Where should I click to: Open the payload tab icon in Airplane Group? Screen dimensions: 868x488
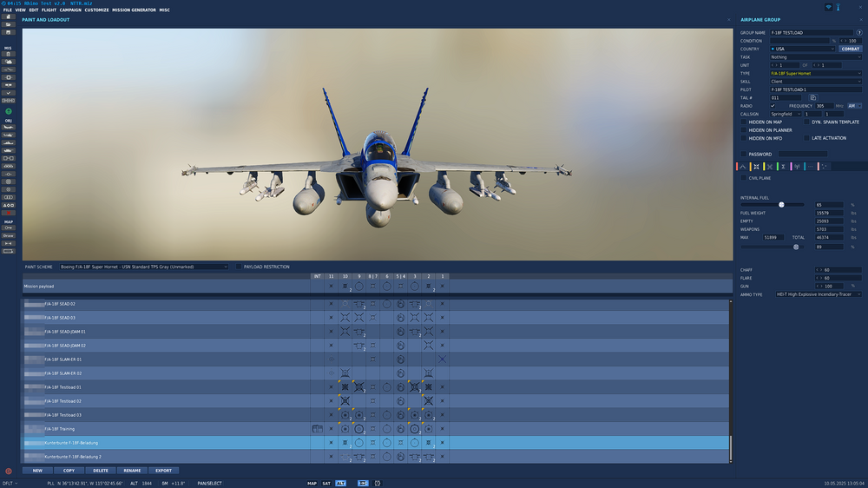756,167
